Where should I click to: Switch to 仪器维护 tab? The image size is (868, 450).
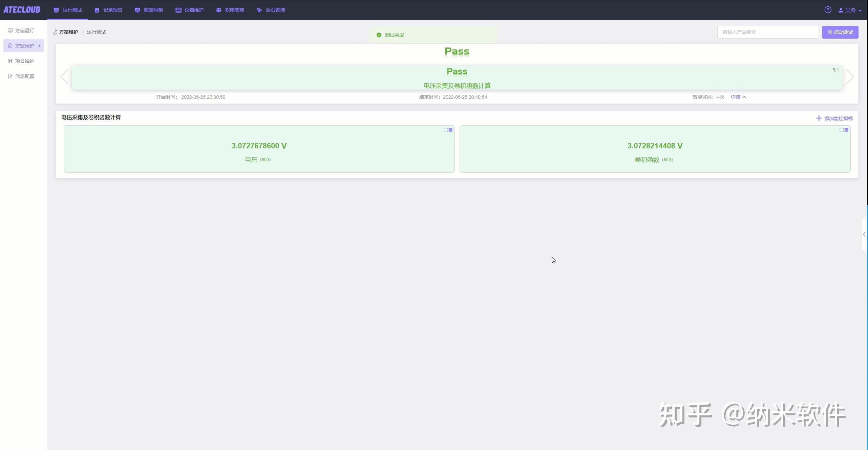[190, 10]
